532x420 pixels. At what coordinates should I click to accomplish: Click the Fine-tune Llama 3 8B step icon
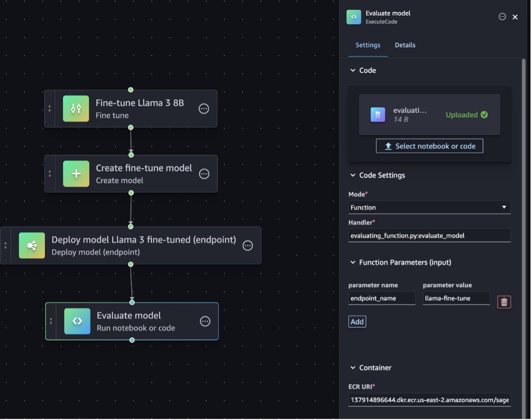(76, 109)
